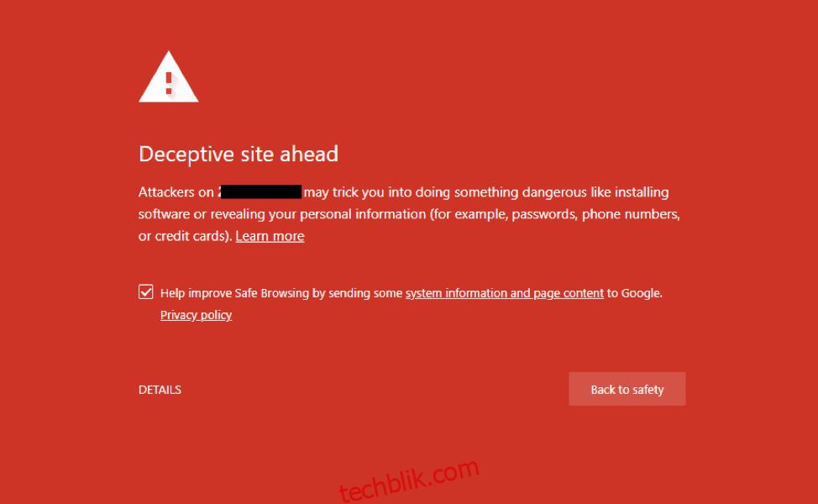Click the "Help improve Safe Browsing" label text
This screenshot has width=818, height=504.
tap(235, 293)
